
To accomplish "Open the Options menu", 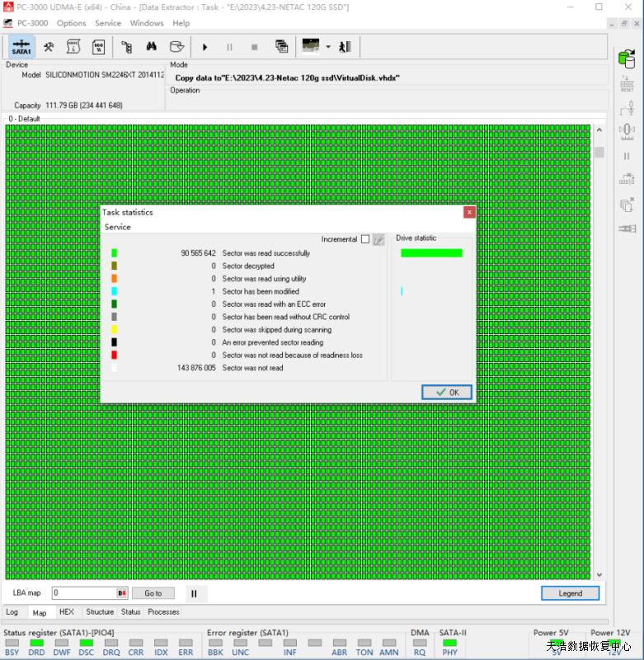I will (71, 23).
